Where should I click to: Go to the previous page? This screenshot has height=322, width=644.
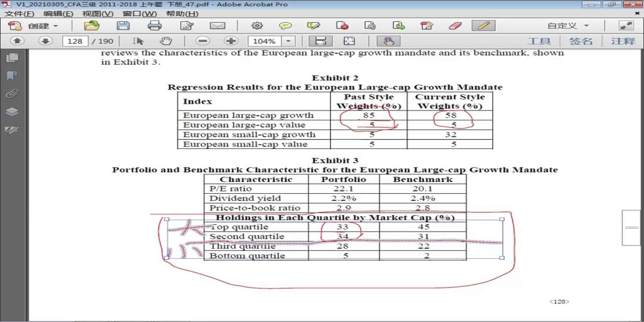17,41
